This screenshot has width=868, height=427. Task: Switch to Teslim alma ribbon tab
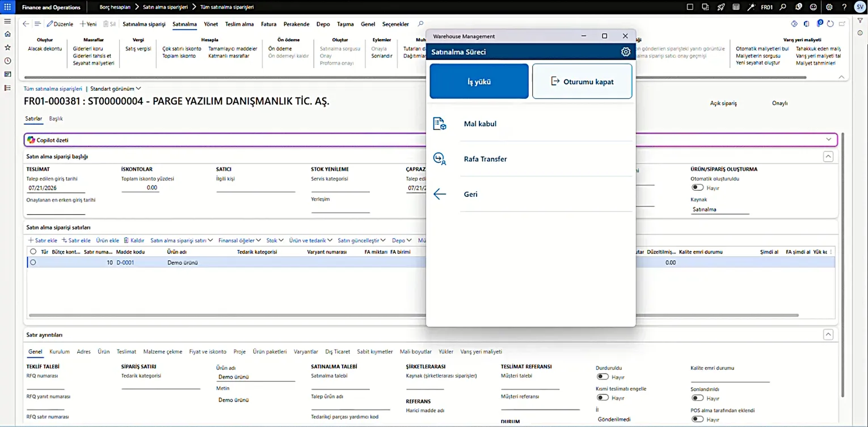[x=239, y=24]
